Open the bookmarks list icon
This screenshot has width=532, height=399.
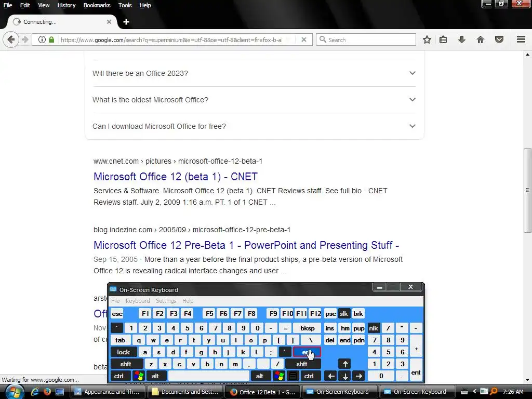tap(443, 39)
